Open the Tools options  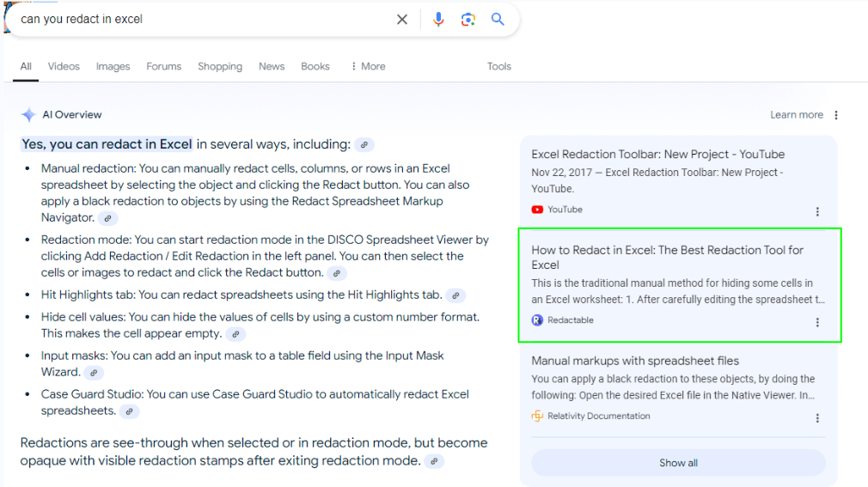pyautogui.click(x=498, y=66)
